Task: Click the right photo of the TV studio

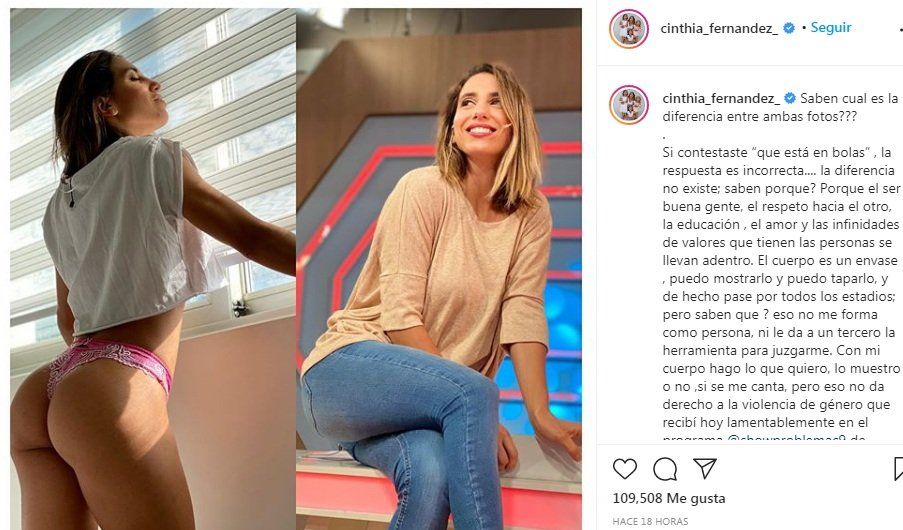Action: [439, 269]
